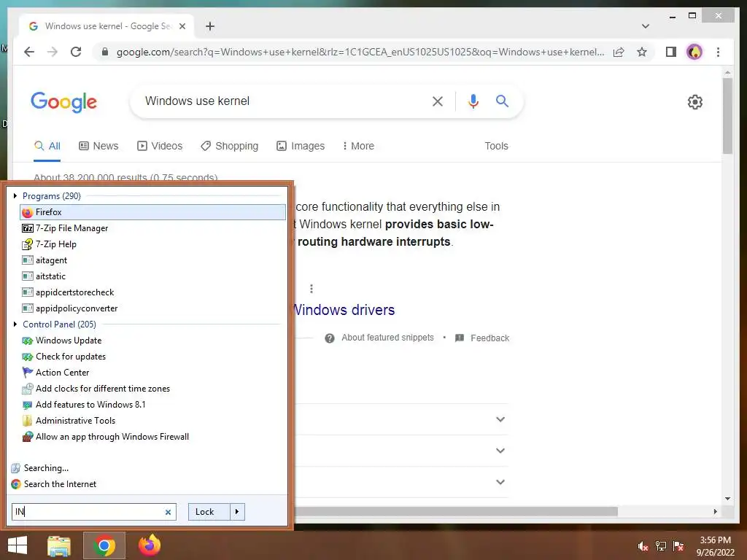Open Add features to Windows 8.1
This screenshot has width=747, height=560.
tap(152, 405)
